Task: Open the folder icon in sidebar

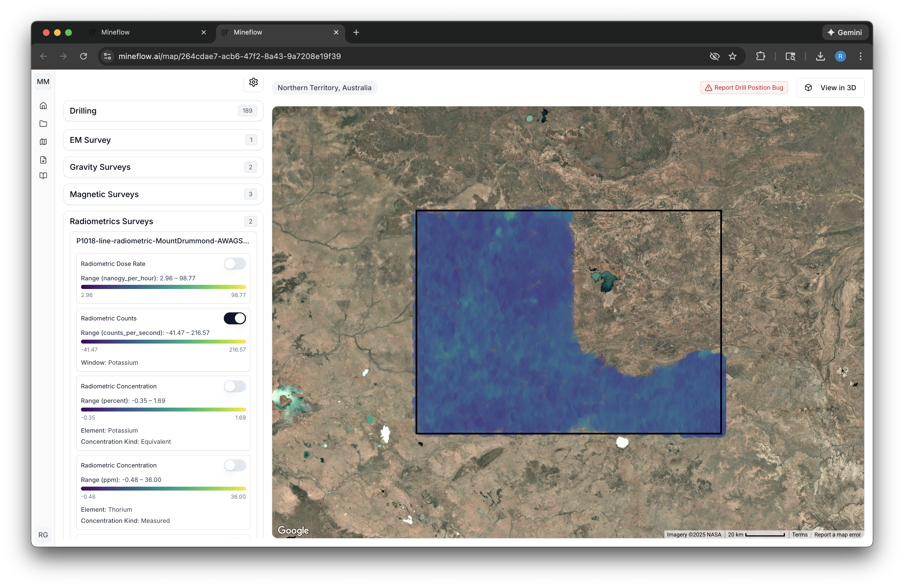Action: (x=43, y=124)
